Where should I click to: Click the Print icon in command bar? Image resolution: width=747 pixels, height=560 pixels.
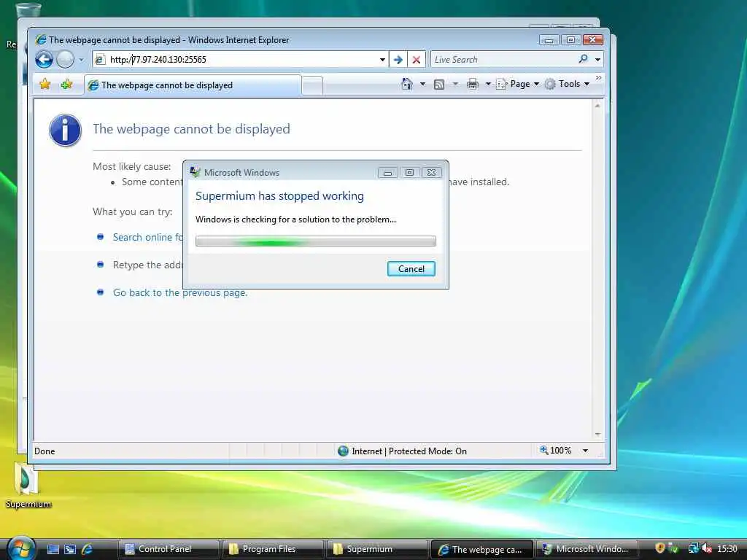click(473, 85)
